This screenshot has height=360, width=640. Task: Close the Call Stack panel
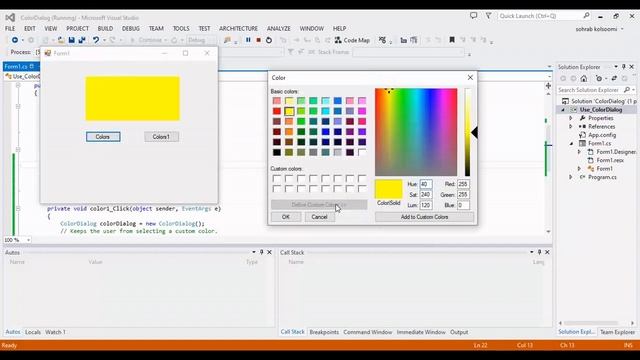click(547, 252)
